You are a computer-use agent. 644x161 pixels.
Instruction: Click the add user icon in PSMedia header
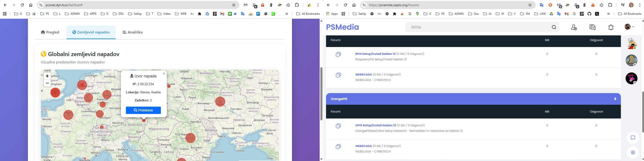coord(574,27)
